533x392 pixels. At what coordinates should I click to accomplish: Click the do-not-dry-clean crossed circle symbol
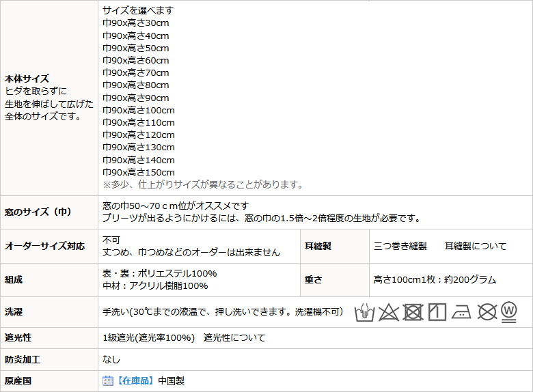pyautogui.click(x=487, y=312)
